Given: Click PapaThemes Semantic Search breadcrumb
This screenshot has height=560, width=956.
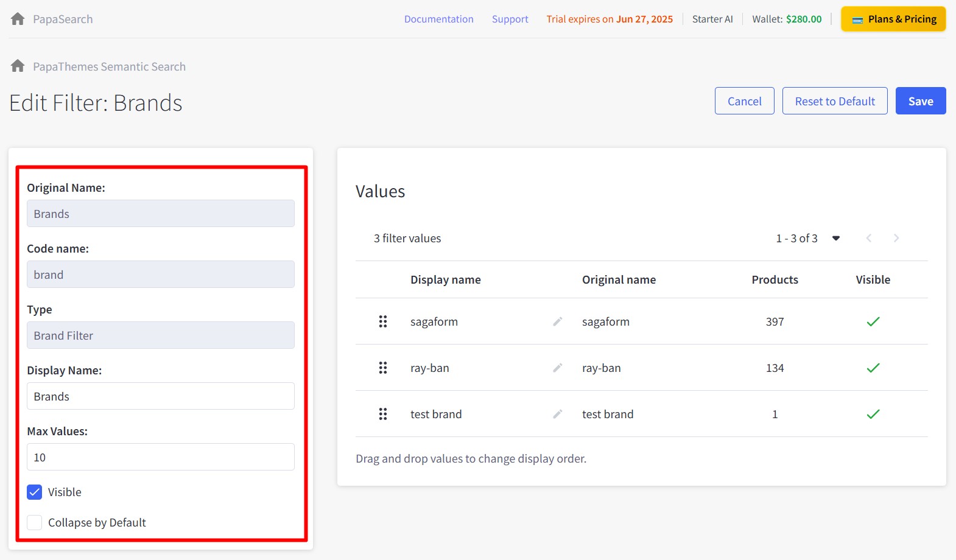Looking at the screenshot, I should [110, 66].
